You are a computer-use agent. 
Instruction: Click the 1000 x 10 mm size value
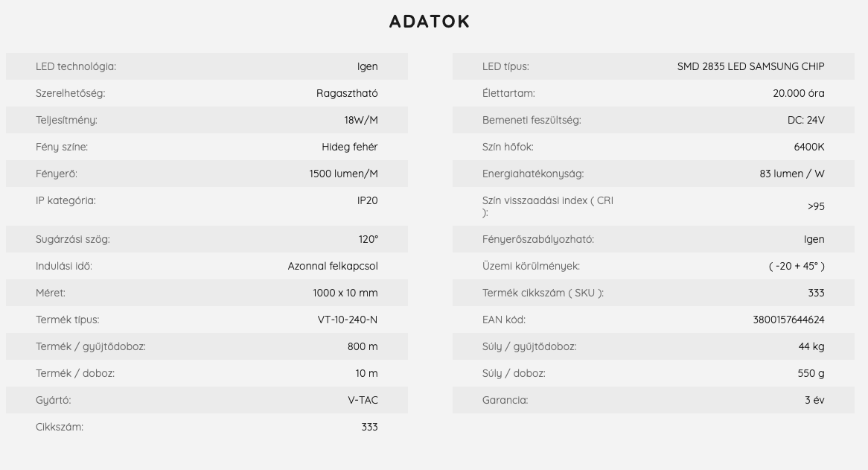pos(345,293)
